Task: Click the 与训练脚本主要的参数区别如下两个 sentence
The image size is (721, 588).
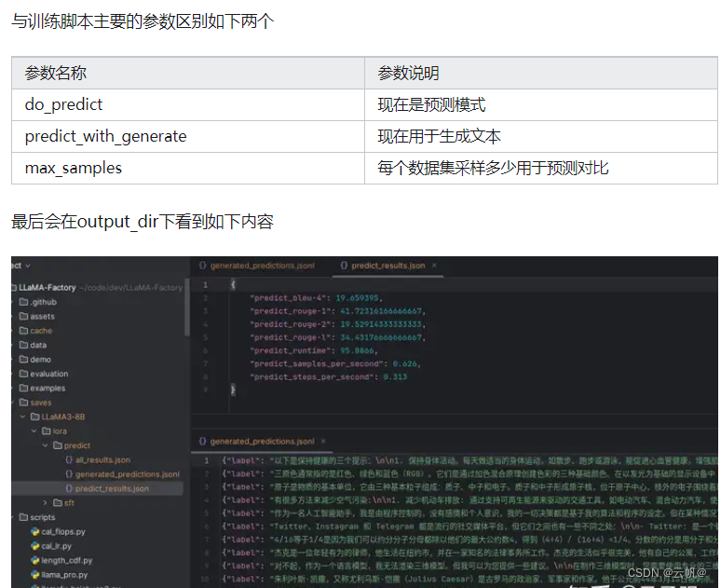Action: click(x=143, y=21)
